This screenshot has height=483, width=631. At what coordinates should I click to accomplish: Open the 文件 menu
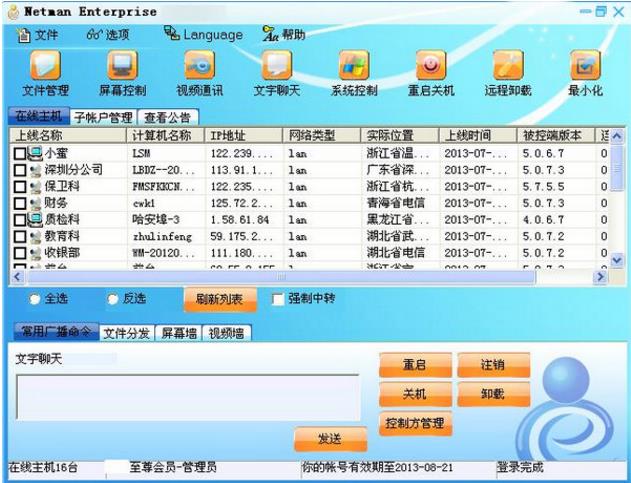click(39, 34)
